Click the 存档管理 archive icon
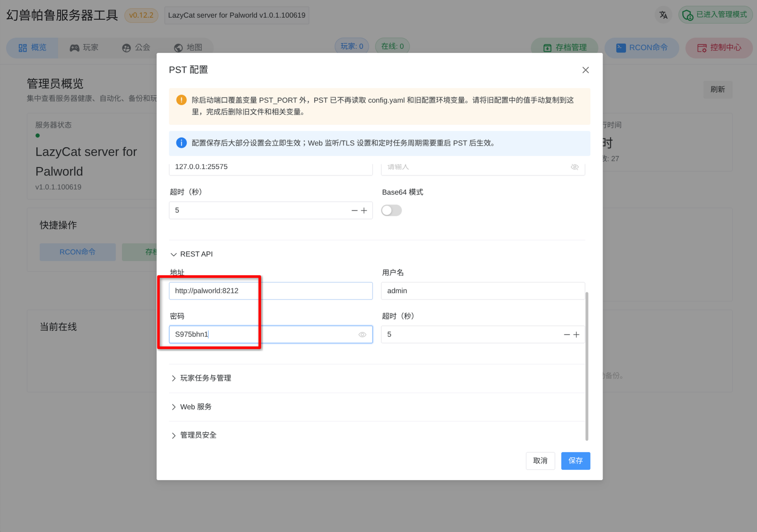The width and height of the screenshot is (757, 532). coord(547,48)
